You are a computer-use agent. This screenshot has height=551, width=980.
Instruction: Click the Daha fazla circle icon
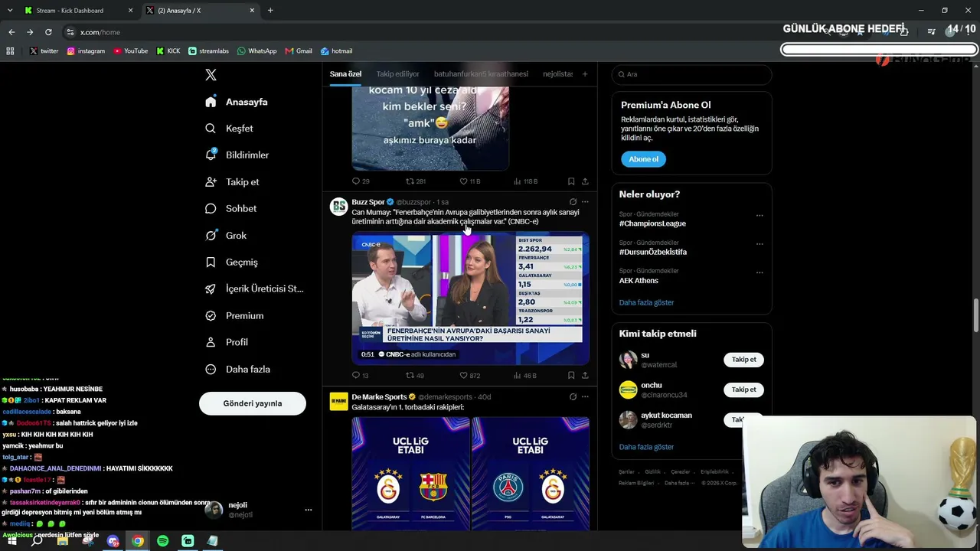click(211, 369)
